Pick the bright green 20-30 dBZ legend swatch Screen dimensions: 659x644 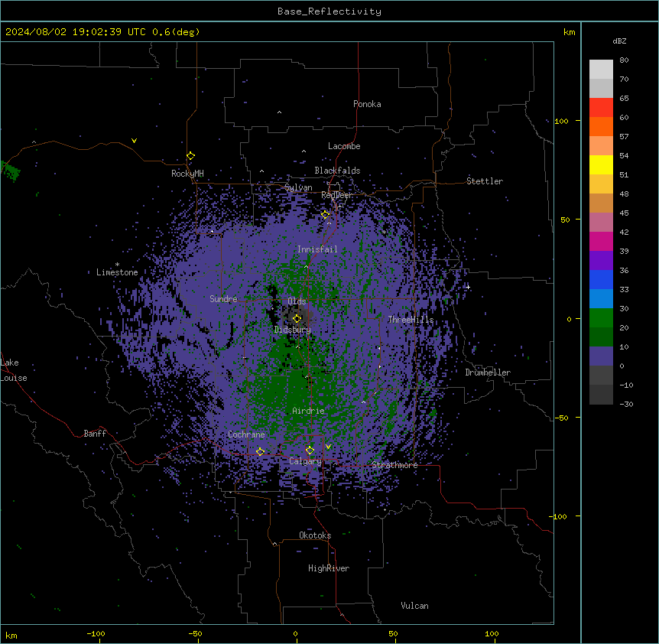601,318
